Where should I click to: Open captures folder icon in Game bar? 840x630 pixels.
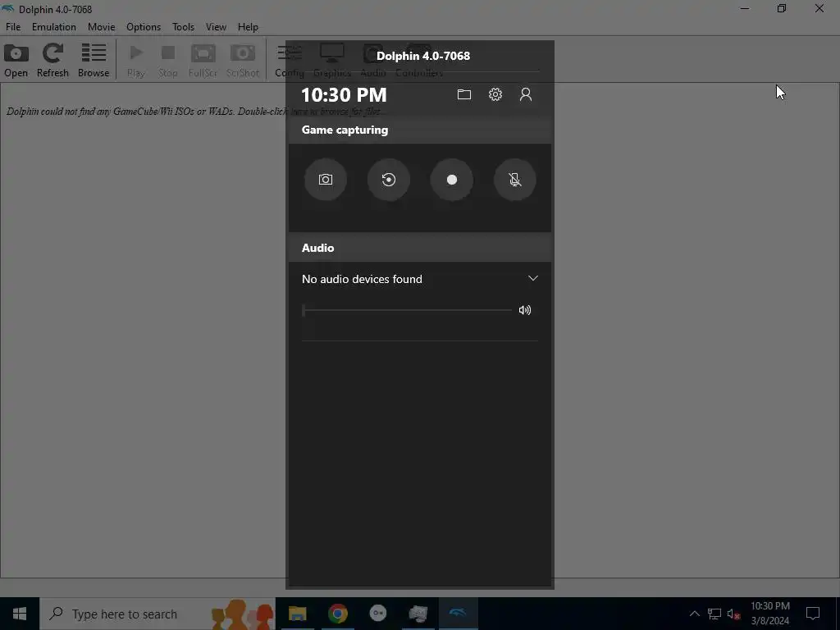(464, 95)
